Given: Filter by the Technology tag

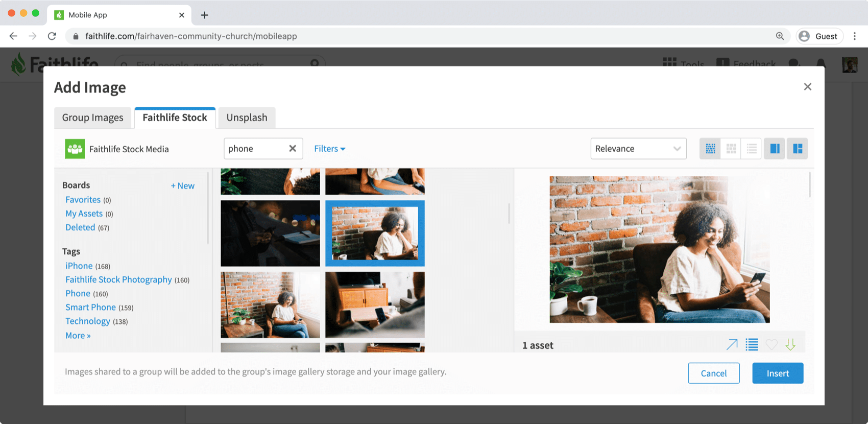Looking at the screenshot, I should [88, 321].
